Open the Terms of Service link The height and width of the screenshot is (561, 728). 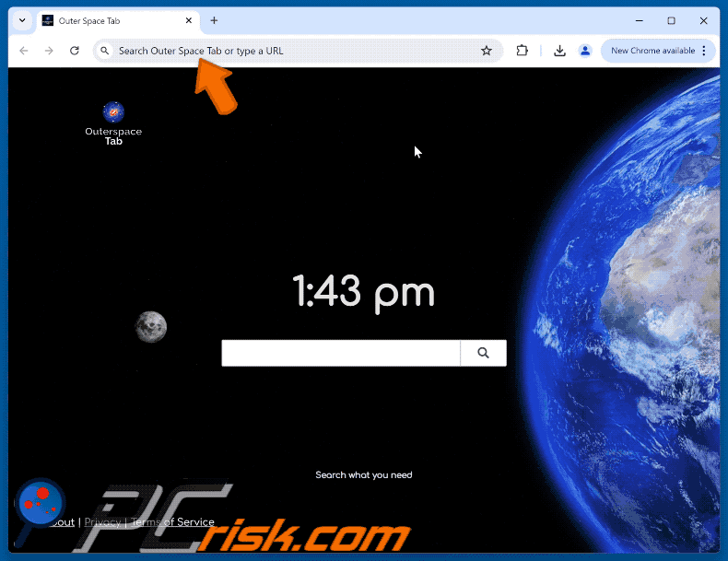pyautogui.click(x=172, y=522)
